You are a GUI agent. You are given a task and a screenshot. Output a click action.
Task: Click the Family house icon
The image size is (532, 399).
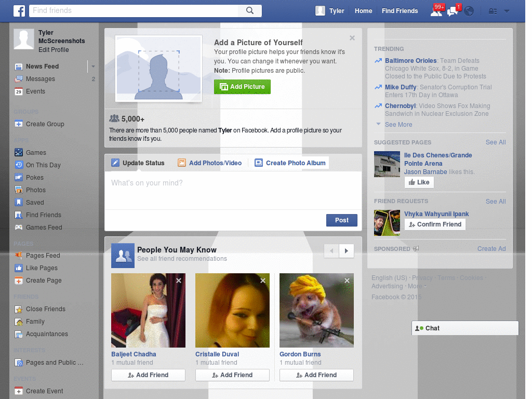click(x=19, y=322)
